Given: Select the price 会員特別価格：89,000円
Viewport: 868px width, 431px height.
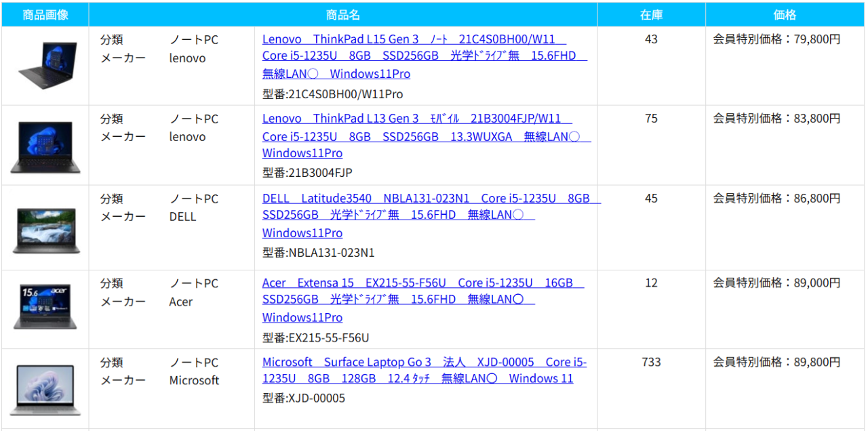Looking at the screenshot, I should (x=776, y=283).
